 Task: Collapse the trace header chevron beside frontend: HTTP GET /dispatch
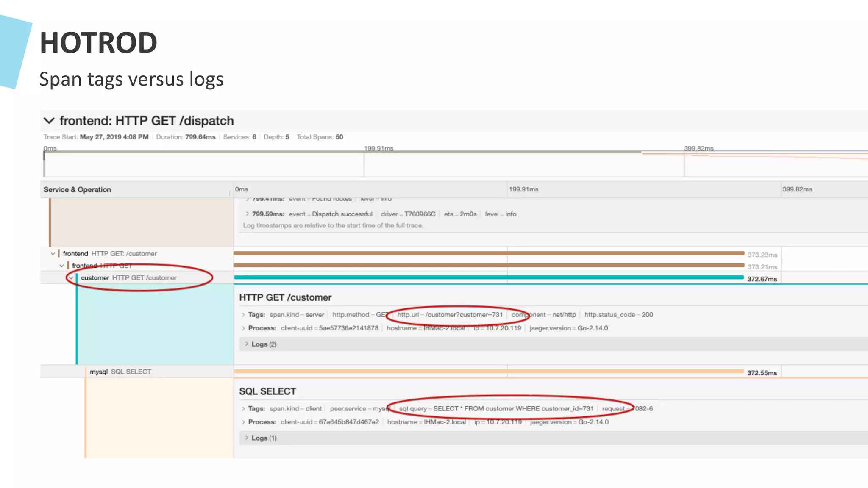[x=49, y=121]
